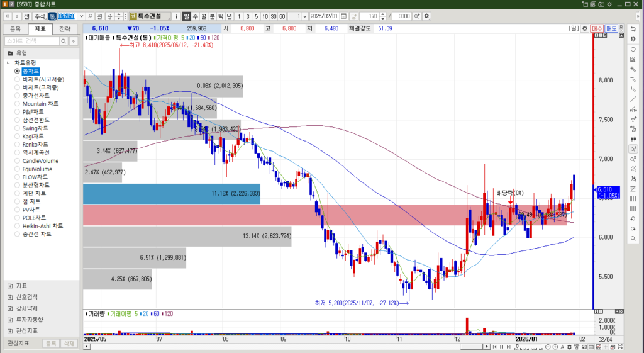
Task: Select the 바차트(시고저종) chart type
Action: [40, 79]
